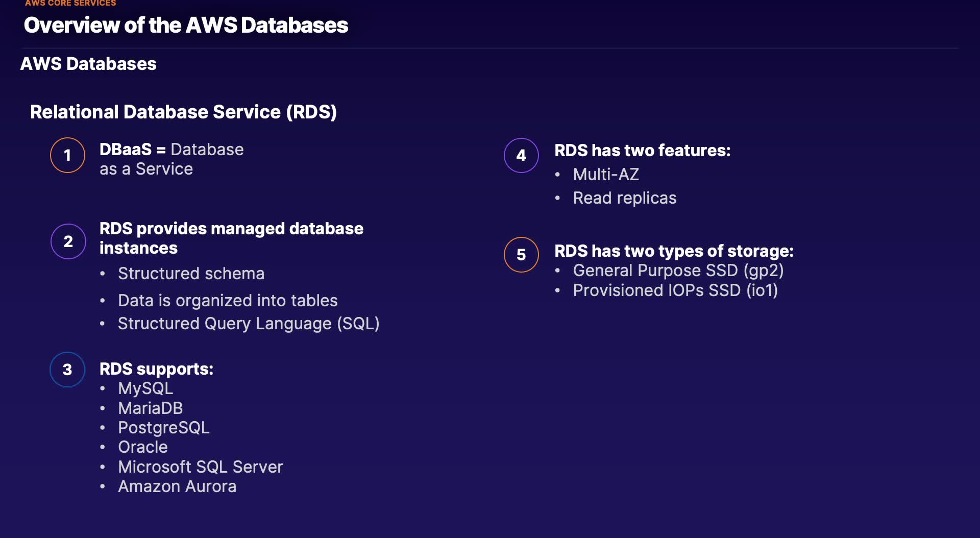980x538 pixels.
Task: Click the DBaaS definition text
Action: [x=171, y=159]
